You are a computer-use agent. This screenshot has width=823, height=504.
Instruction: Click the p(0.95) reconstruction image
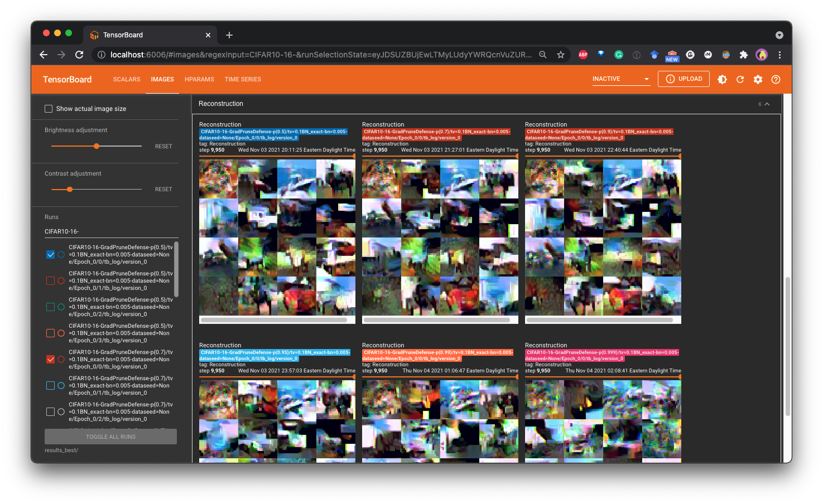(x=277, y=421)
